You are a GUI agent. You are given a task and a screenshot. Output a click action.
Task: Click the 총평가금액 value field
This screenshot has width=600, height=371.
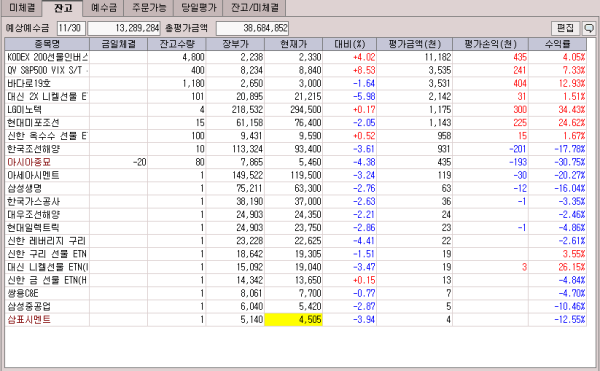click(x=252, y=28)
